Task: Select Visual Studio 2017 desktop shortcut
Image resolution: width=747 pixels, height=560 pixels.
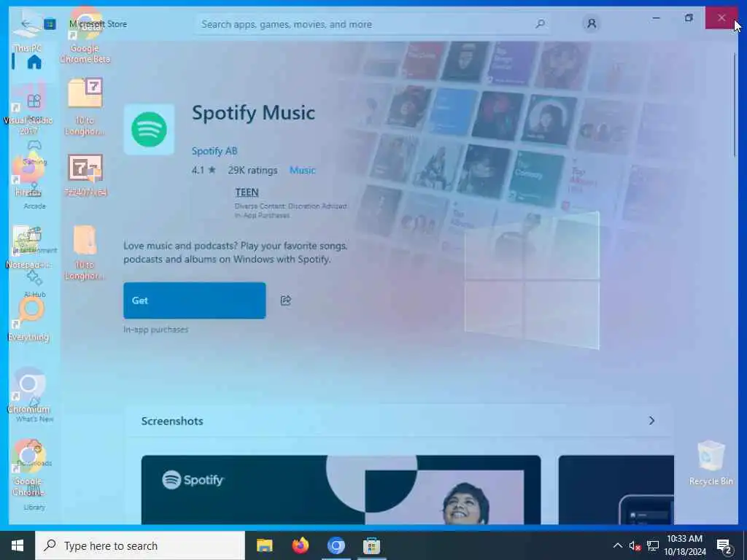Action: (x=28, y=108)
